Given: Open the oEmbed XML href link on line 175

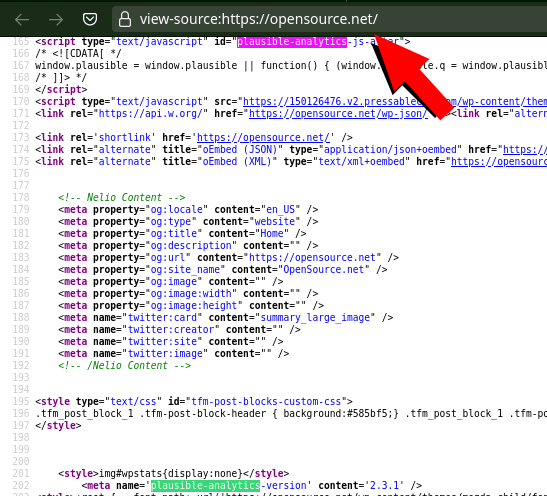Looking at the screenshot, I should pos(499,161).
